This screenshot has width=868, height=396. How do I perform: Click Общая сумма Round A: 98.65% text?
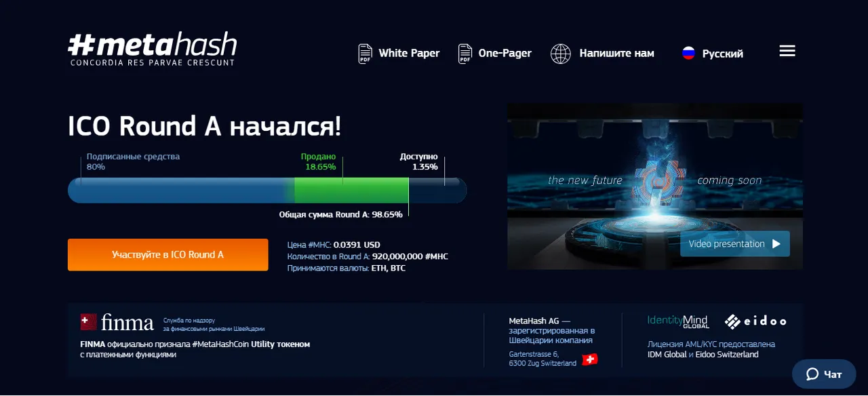pos(341,214)
